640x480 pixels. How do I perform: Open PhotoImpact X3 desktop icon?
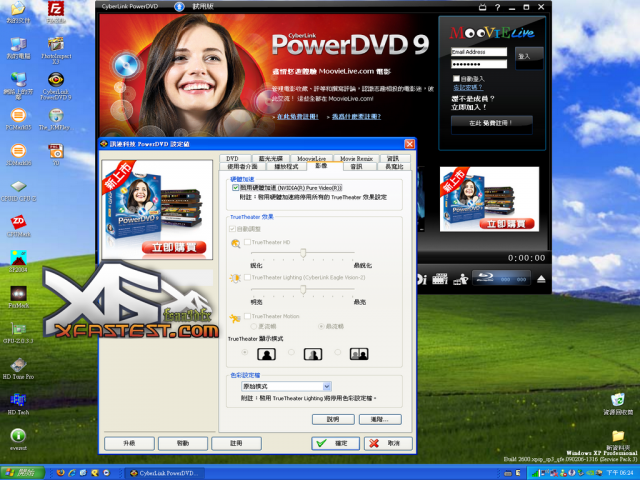pyautogui.click(x=56, y=50)
